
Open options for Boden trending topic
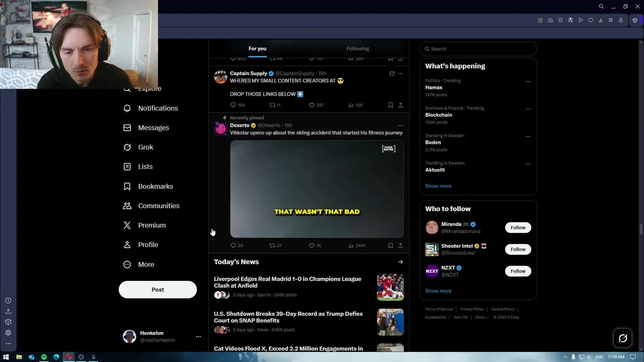[x=528, y=136]
